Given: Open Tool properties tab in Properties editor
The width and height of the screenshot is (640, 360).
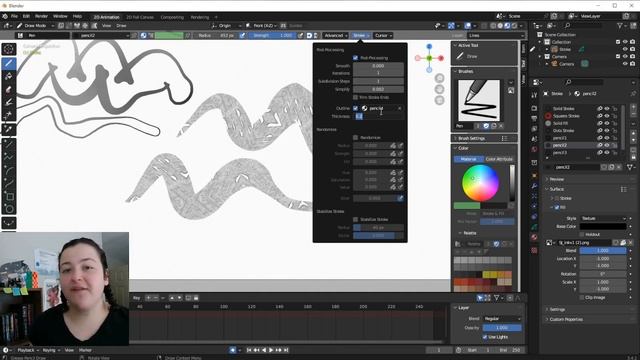Looking at the screenshot, I should (534, 95).
